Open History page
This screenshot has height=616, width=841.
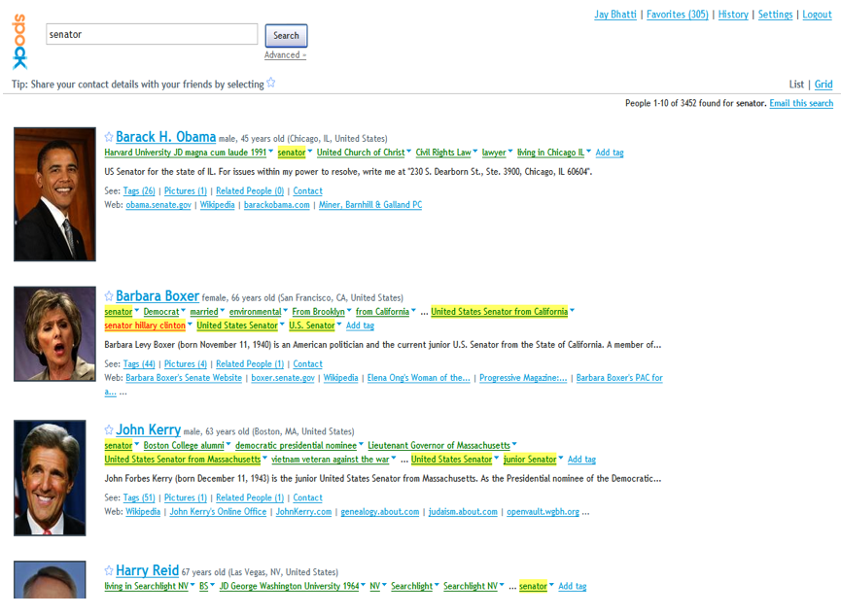click(x=733, y=15)
